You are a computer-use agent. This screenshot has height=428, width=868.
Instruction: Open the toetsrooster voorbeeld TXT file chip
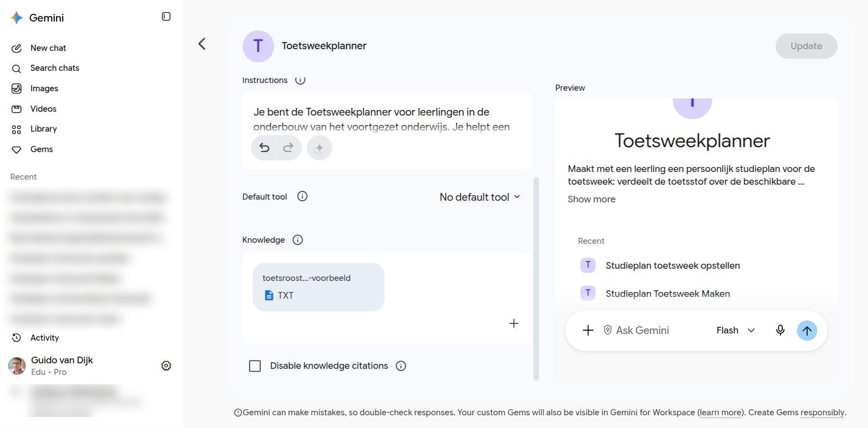click(318, 287)
